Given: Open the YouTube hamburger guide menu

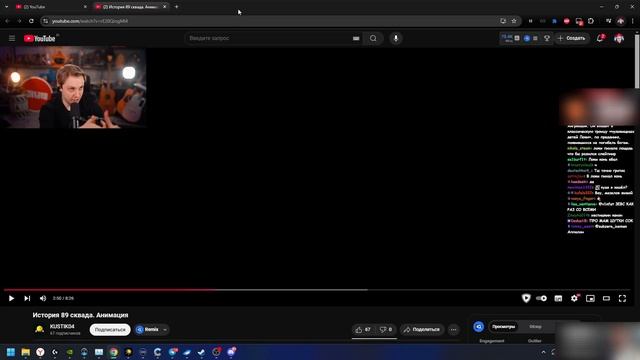Looking at the screenshot, I should pos(12,38).
